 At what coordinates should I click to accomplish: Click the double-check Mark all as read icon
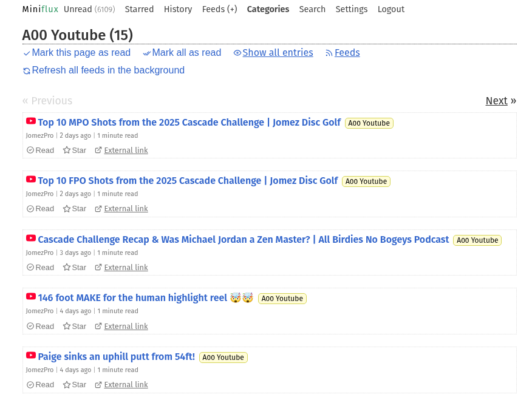pyautogui.click(x=146, y=53)
